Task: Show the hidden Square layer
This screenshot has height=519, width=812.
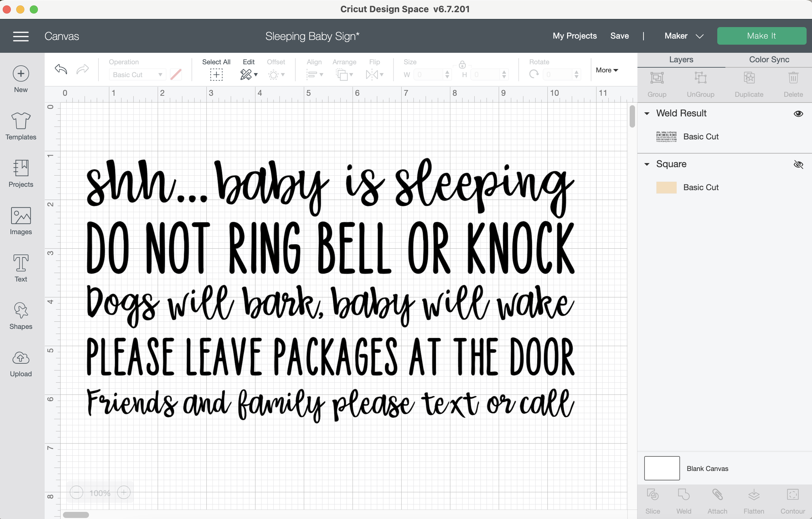Action: (798, 164)
